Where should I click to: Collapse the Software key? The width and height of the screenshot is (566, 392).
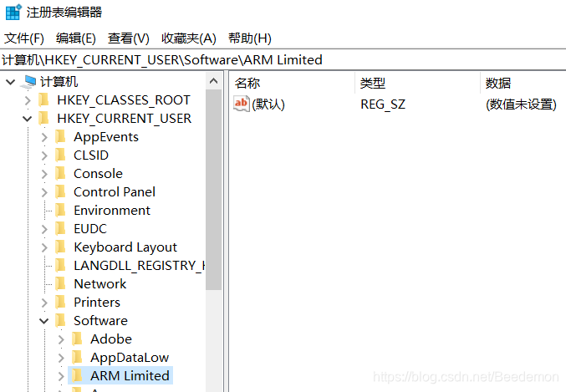coord(43,321)
